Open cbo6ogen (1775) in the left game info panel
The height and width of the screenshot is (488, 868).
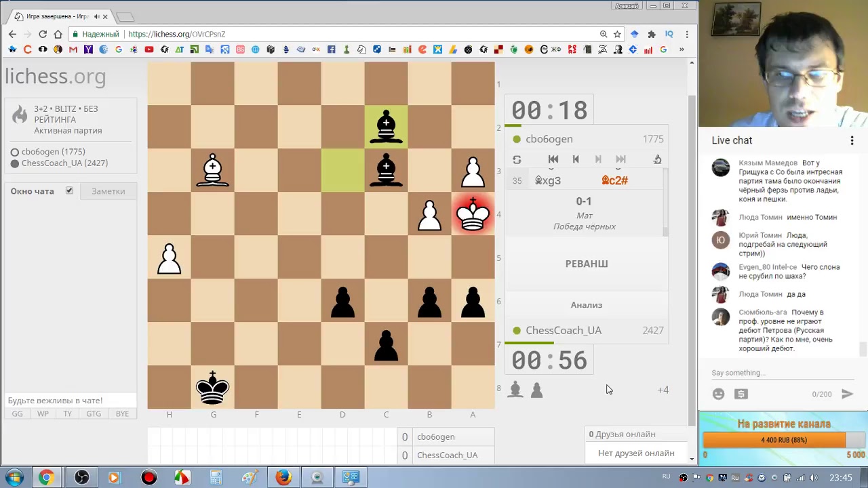(x=54, y=152)
